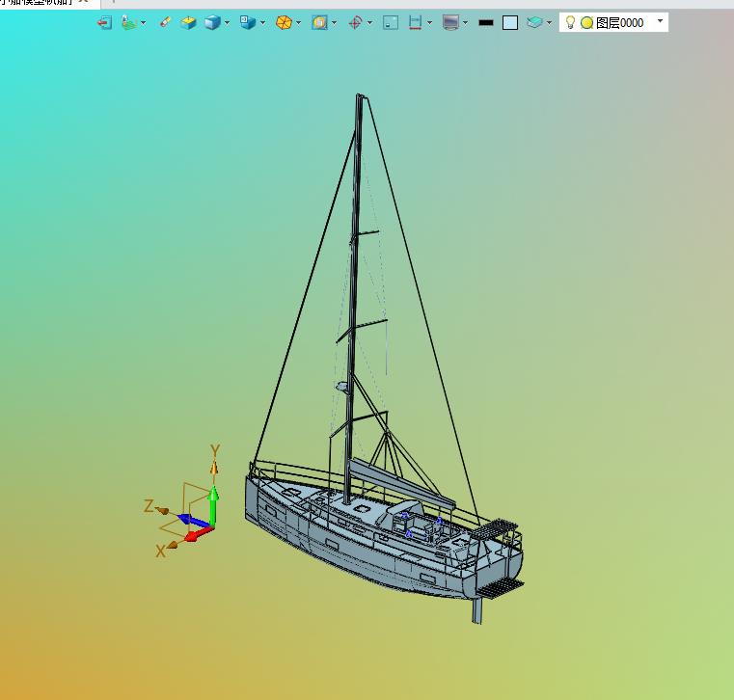This screenshot has height=700, width=734.
Task: Click the red X axis arrow of triad
Action: 200,534
